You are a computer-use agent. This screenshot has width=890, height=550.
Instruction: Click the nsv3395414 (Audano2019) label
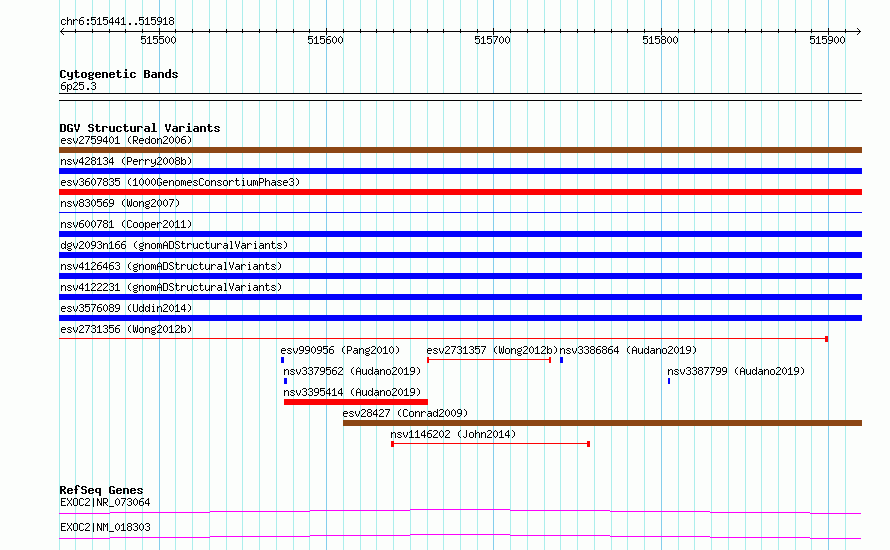click(x=352, y=392)
